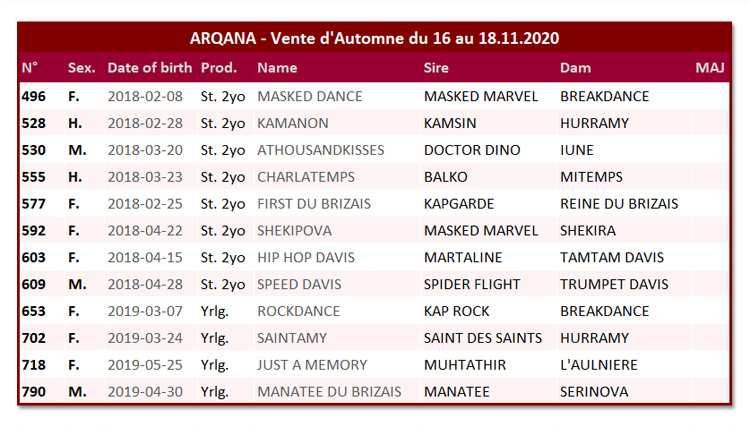The image size is (750, 427).
Task: Click the MAJ column header
Action: click(710, 68)
